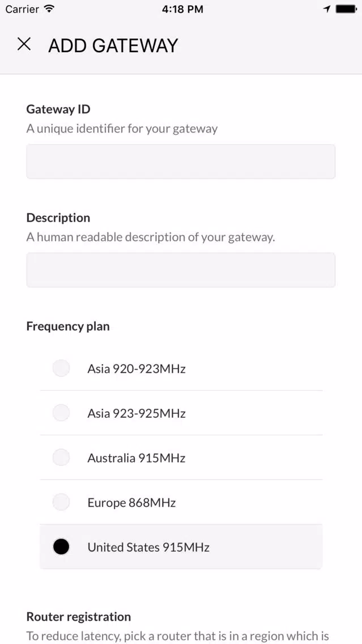Screen dimensions: 362x644
Task: Tap the Europe 868MHz row label
Action: point(132,503)
